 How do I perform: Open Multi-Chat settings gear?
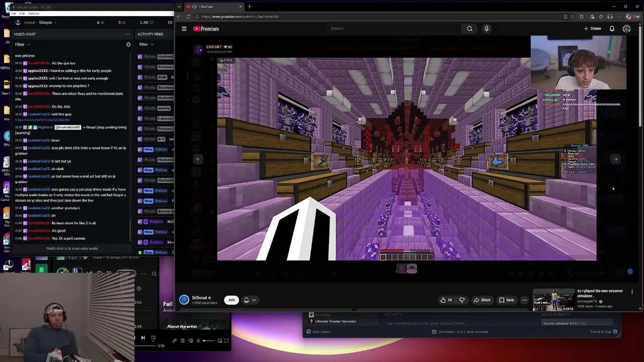pyautogui.click(x=128, y=45)
